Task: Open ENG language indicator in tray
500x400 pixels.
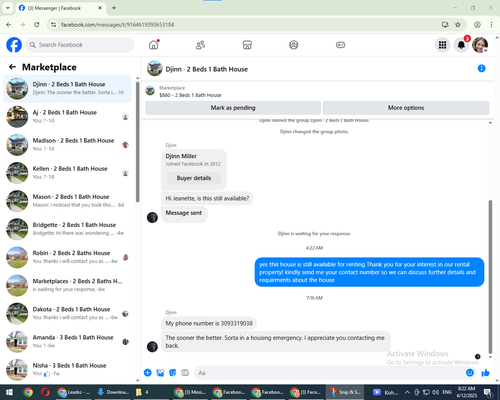Action: [x=447, y=392]
